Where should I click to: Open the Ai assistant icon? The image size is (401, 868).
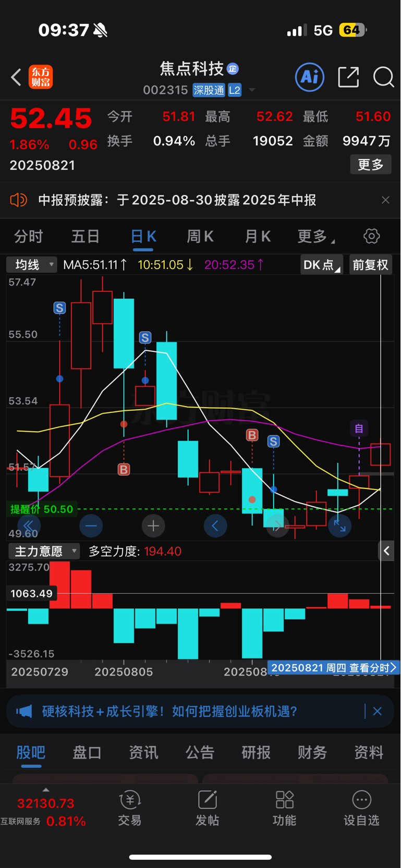(x=310, y=77)
